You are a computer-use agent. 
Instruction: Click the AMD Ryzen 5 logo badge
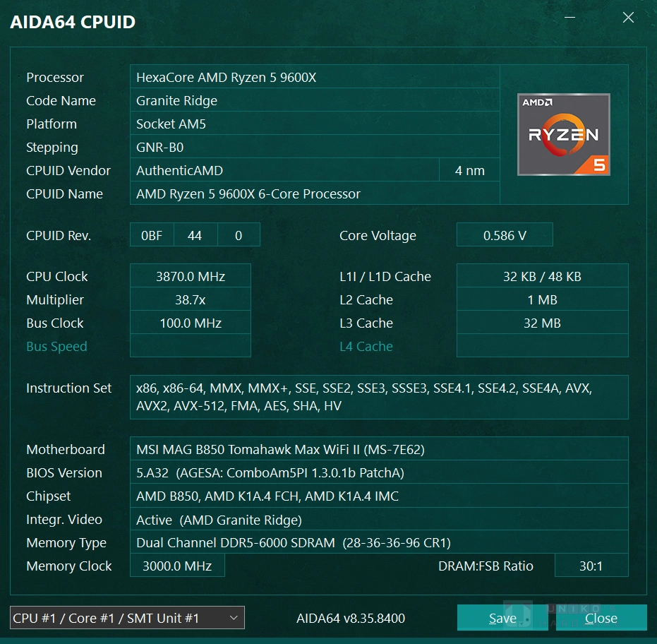click(564, 134)
